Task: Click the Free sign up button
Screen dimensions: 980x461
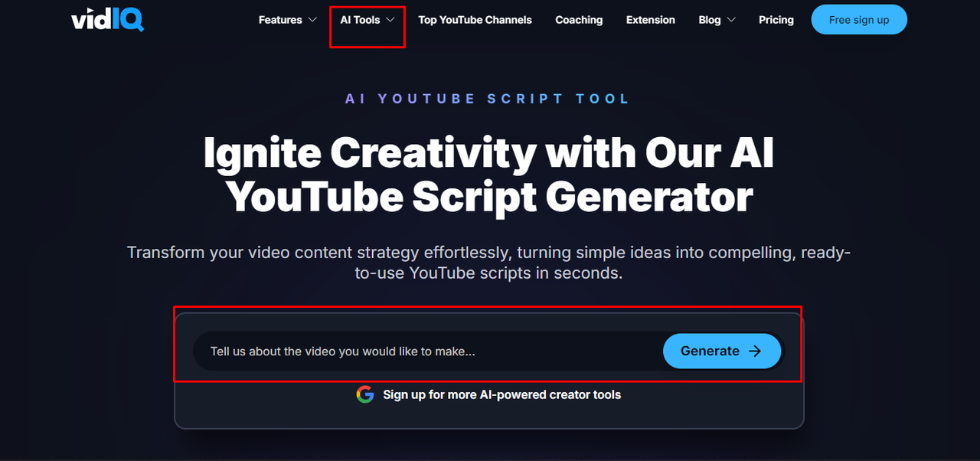Action: click(859, 20)
